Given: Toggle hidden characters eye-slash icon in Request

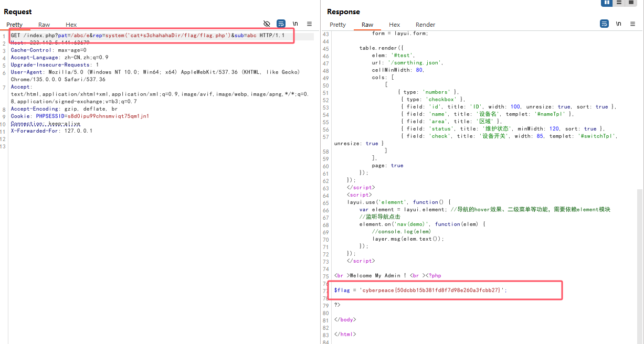Looking at the screenshot, I should coord(267,24).
